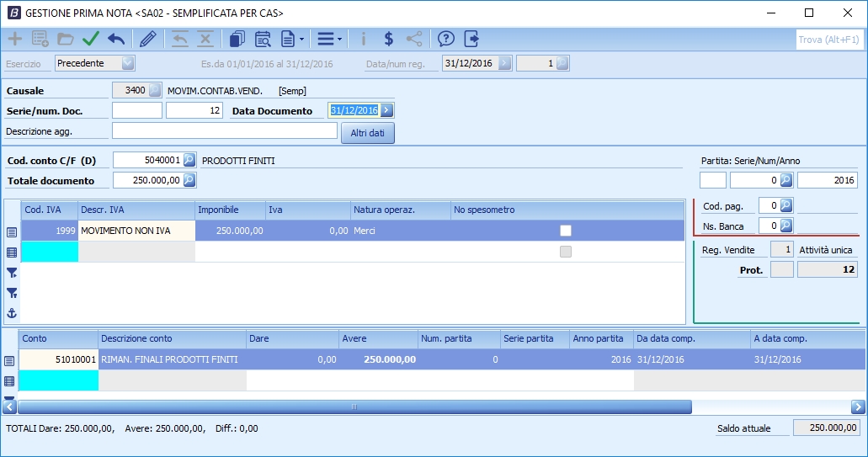868x457 pixels.
Task: Open dropdown arrow next to document icon
Action: 301,40
